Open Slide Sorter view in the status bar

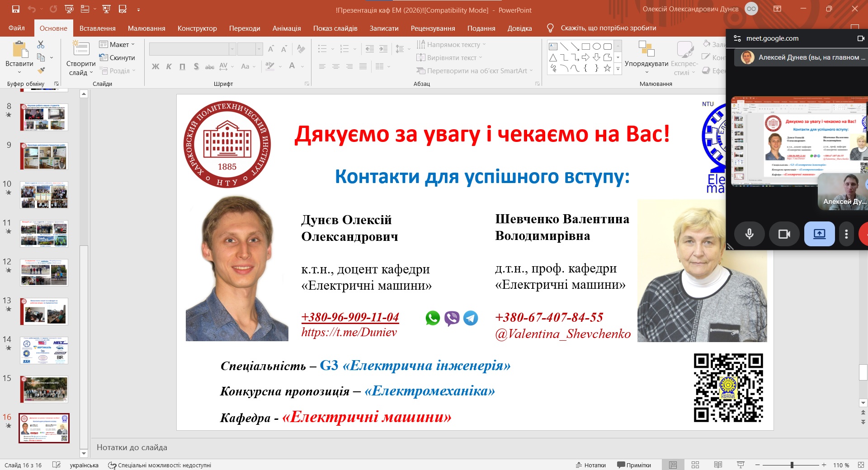[695, 465]
